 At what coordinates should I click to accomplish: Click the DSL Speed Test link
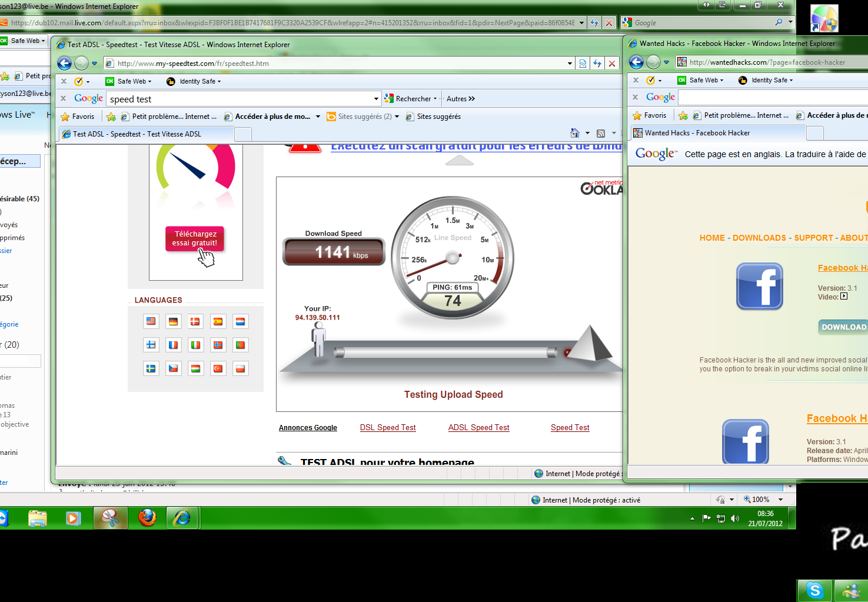point(388,428)
